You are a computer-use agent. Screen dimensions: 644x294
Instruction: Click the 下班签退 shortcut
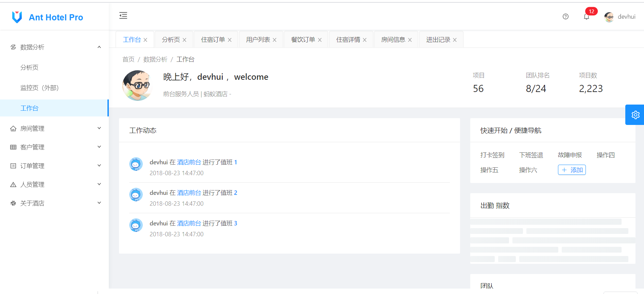tap(531, 155)
